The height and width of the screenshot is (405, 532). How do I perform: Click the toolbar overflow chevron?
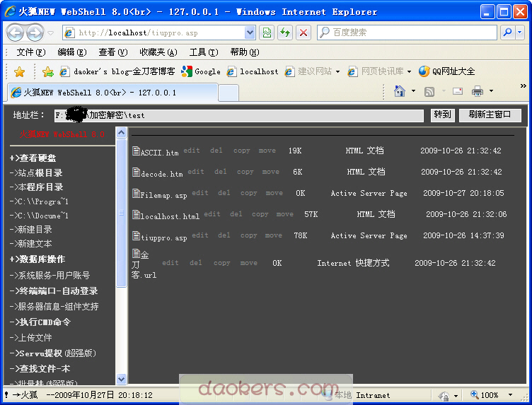click(524, 86)
